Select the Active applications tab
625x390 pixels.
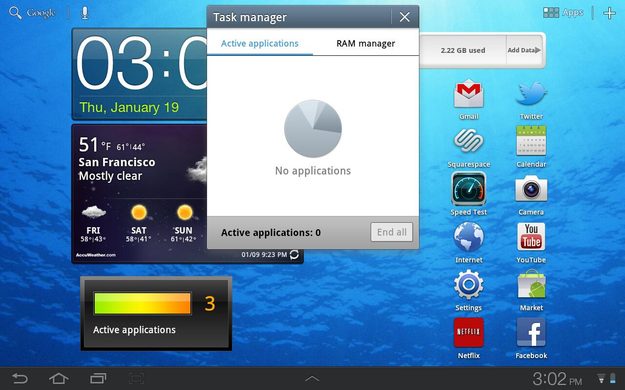click(259, 43)
